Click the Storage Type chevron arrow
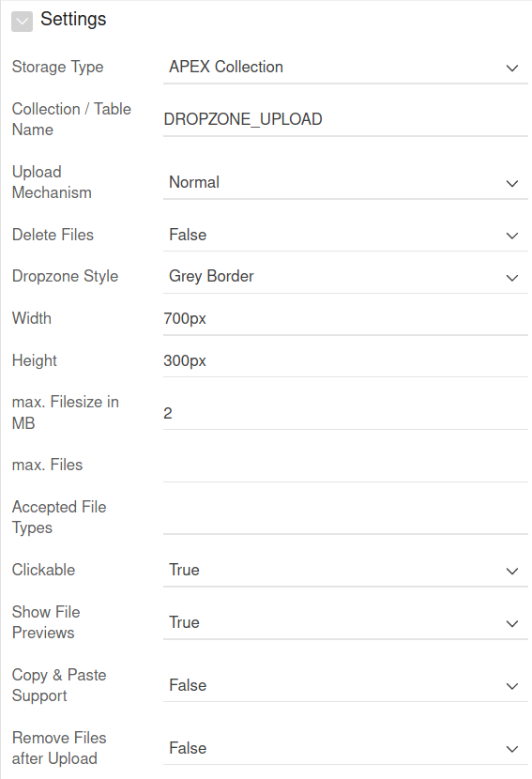Image resolution: width=532 pixels, height=779 pixels. [512, 68]
